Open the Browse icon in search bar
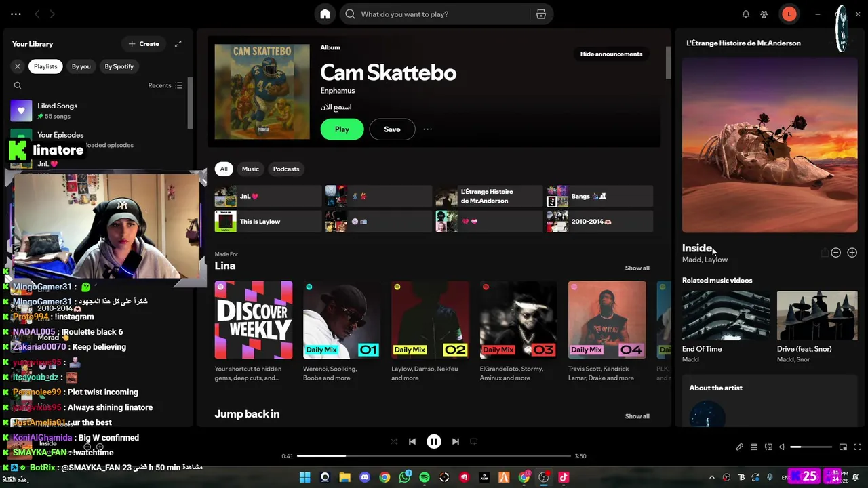Viewport: 868px width, 488px height. [541, 14]
